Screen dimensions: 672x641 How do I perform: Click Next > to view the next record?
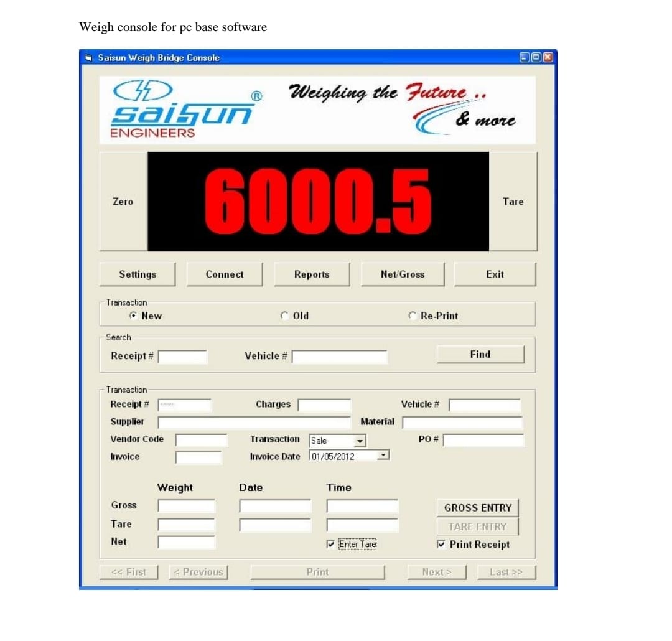tap(437, 572)
